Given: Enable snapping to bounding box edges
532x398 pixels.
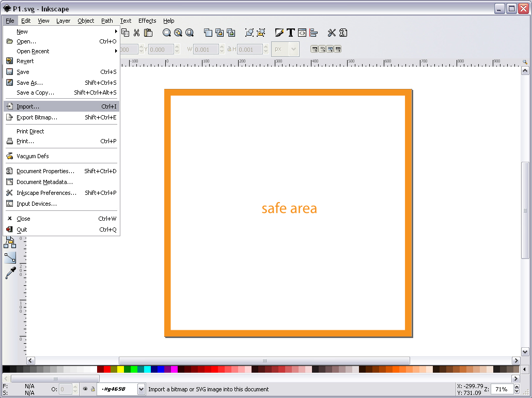Looking at the screenshot, I should tap(314, 49).
